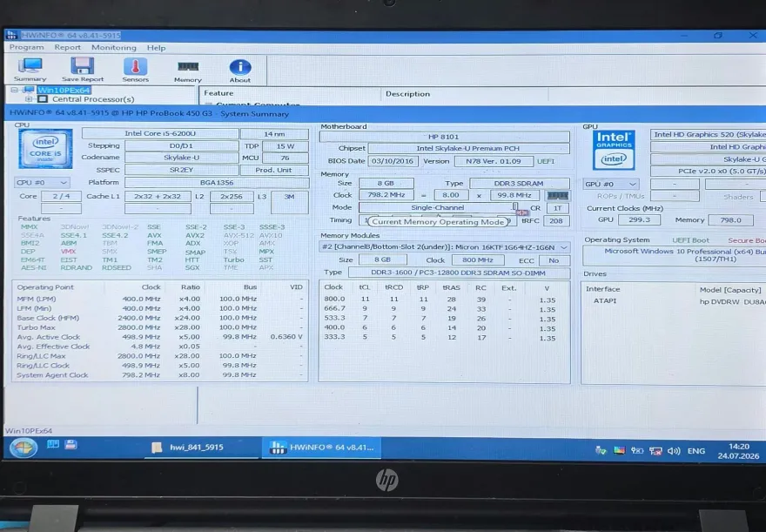Open the Monitoring menu
The image size is (766, 532).
point(114,47)
